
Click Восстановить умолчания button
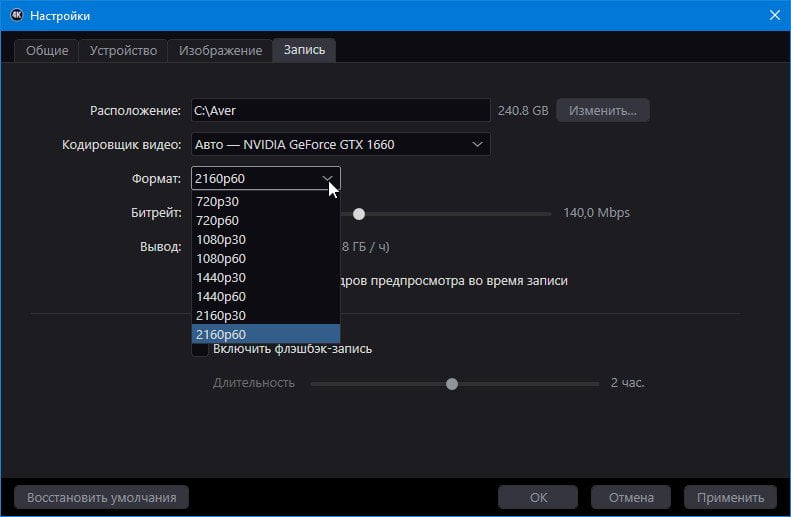point(101,497)
